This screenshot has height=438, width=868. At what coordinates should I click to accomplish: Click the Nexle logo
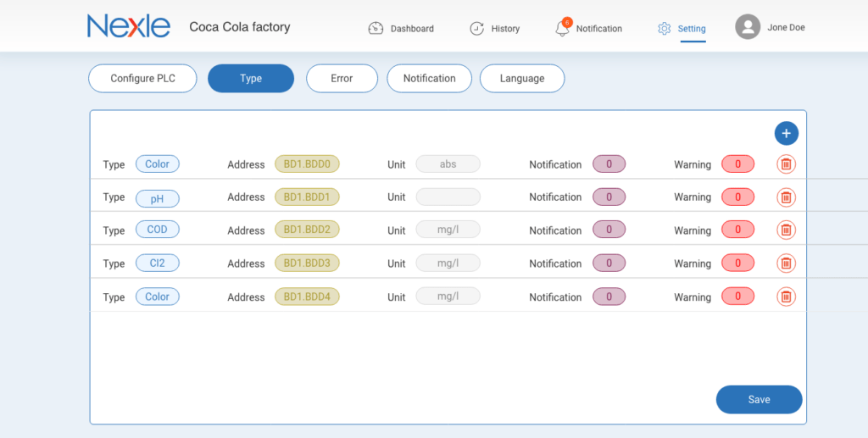pyautogui.click(x=128, y=27)
